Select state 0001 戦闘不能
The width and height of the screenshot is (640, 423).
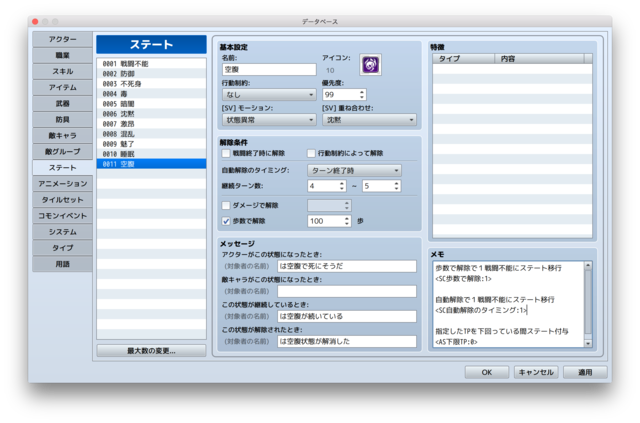pyautogui.click(x=151, y=64)
